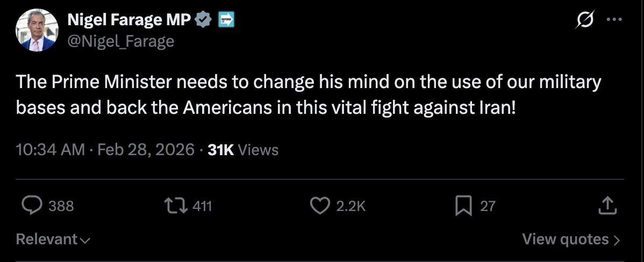Click the 31K Views count

pos(243,149)
